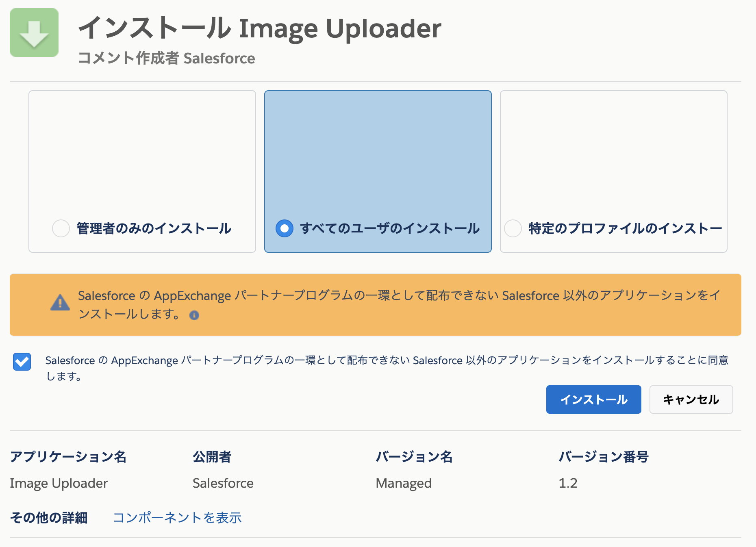Uncheck the AppExchange agreement checkbox
756x547 pixels.
[22, 362]
